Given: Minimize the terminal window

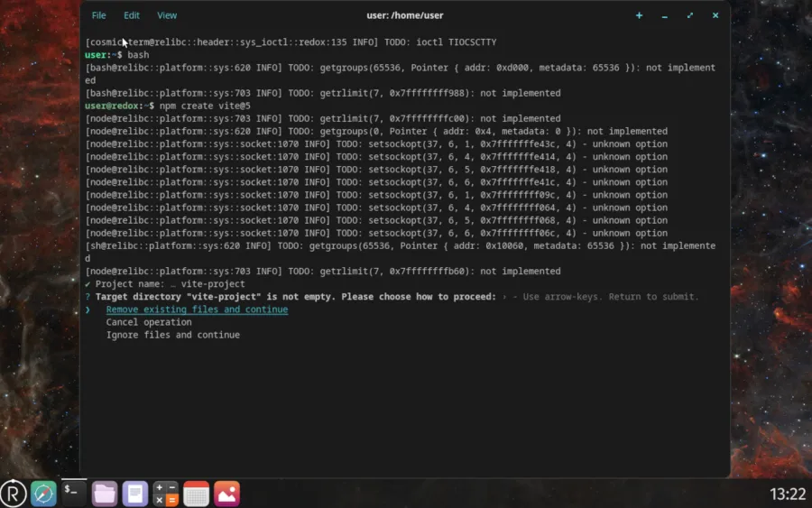Looking at the screenshot, I should [665, 15].
